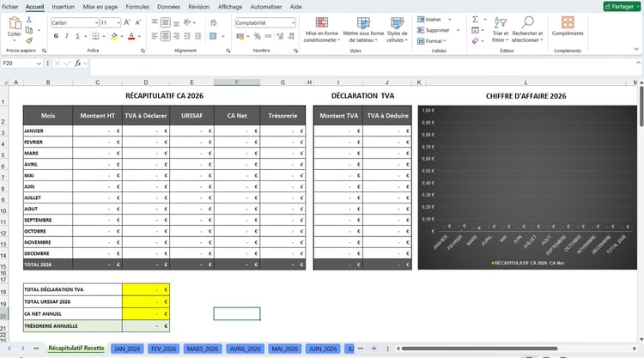Click the Increase Indent icon
This screenshot has height=358, width=644.
point(197,36)
